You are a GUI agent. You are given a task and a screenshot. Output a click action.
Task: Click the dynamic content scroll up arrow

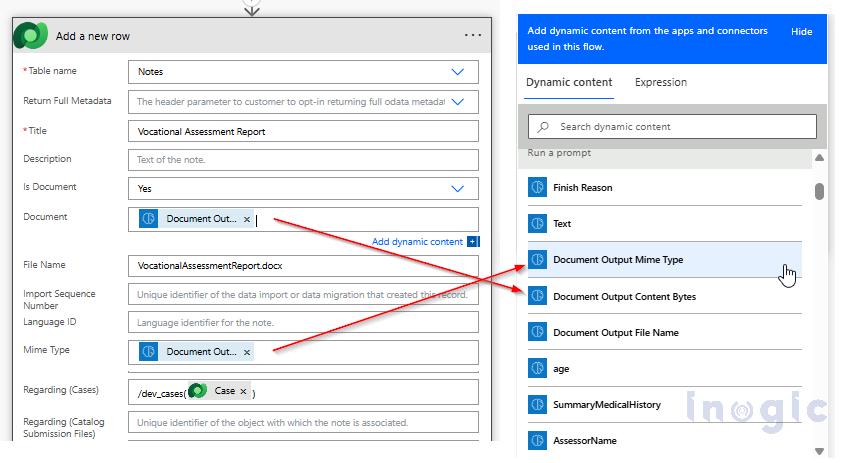819,158
